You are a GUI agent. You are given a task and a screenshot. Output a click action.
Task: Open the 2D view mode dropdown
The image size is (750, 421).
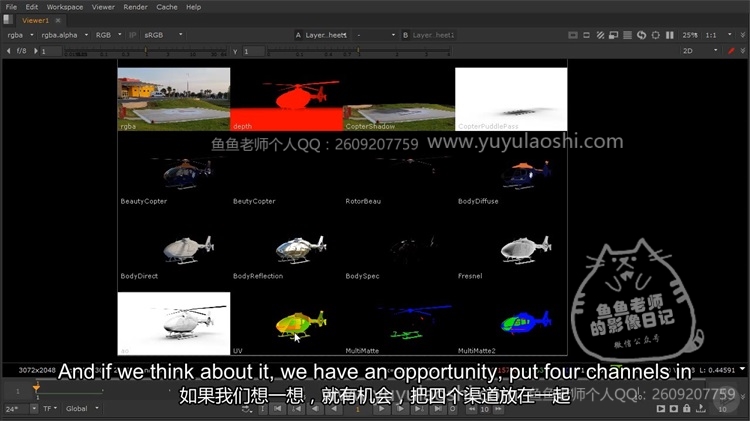click(x=700, y=51)
